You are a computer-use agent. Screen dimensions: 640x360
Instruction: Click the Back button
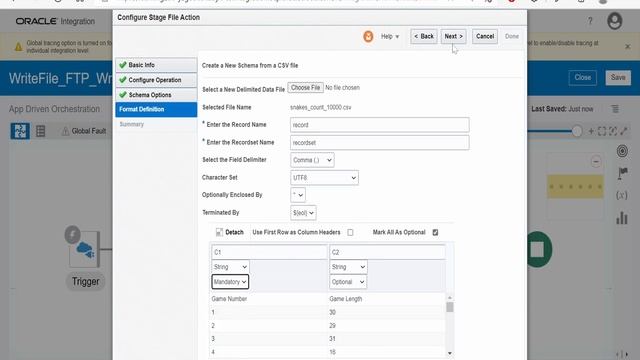click(424, 36)
